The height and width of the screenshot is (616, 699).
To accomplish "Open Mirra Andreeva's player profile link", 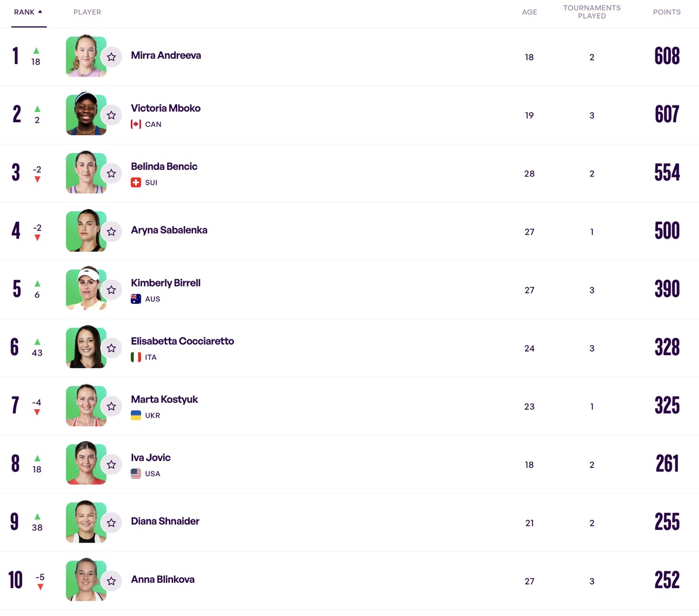I will (165, 55).
